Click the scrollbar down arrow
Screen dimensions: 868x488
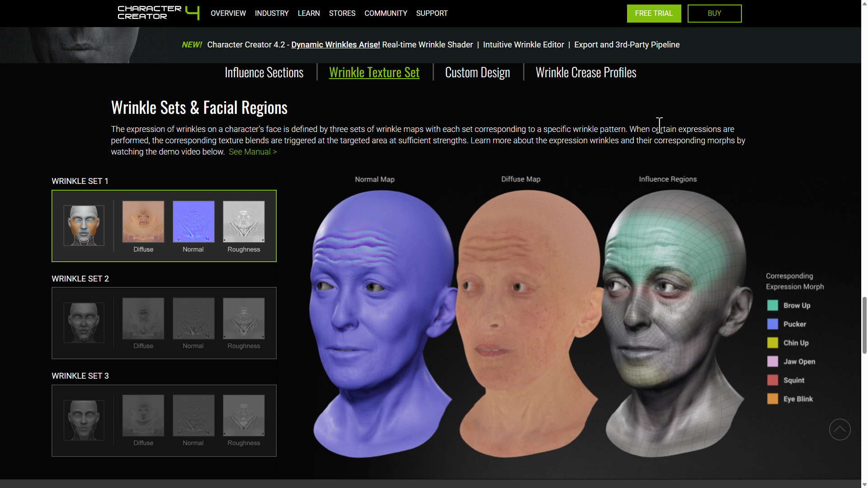[864, 484]
